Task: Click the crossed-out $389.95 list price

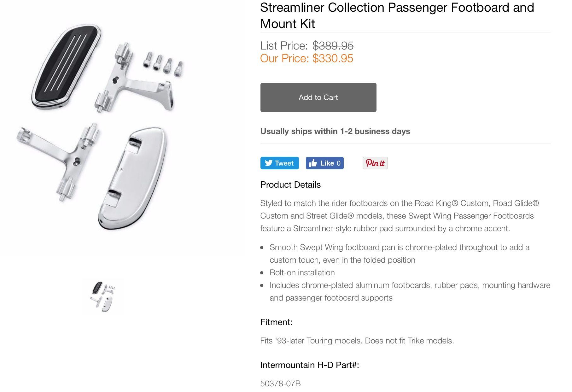Action: pyautogui.click(x=333, y=46)
